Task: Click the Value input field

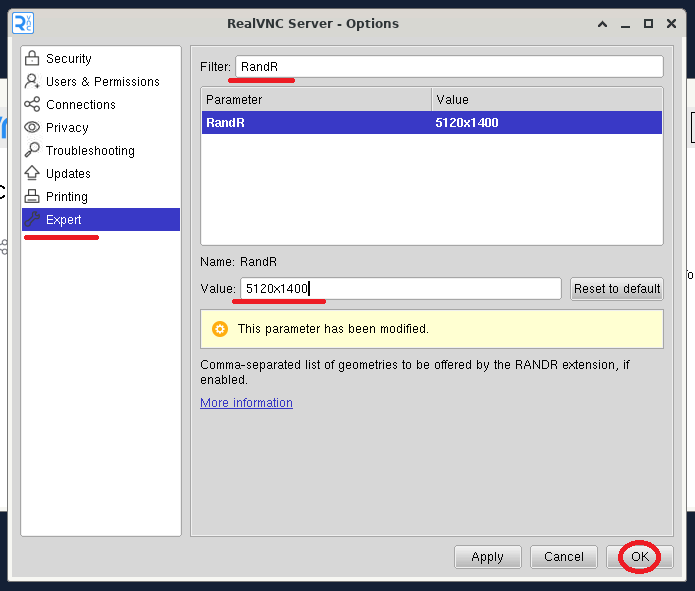Action: pos(401,289)
